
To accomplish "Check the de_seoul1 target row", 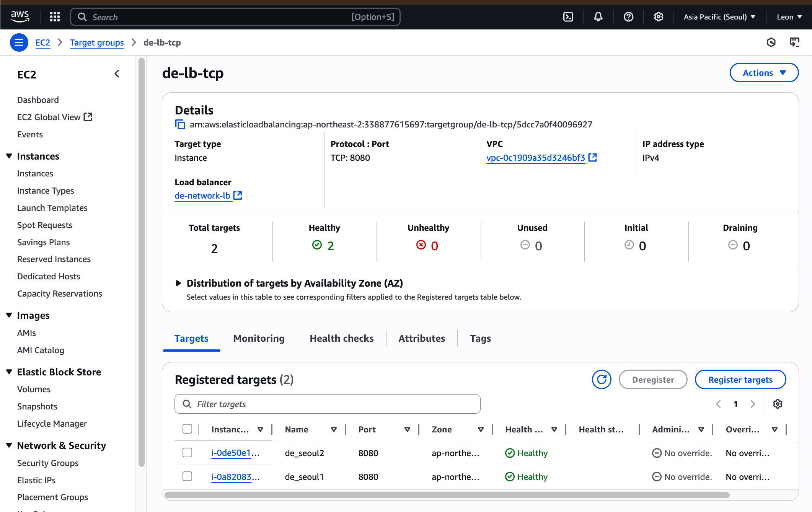I will (x=187, y=476).
